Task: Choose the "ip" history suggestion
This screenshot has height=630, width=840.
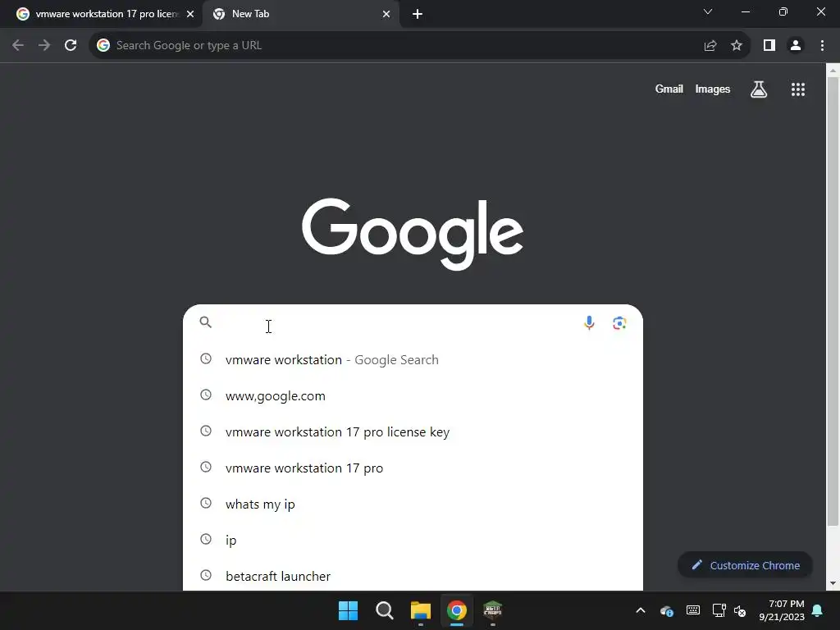Action: (413, 540)
